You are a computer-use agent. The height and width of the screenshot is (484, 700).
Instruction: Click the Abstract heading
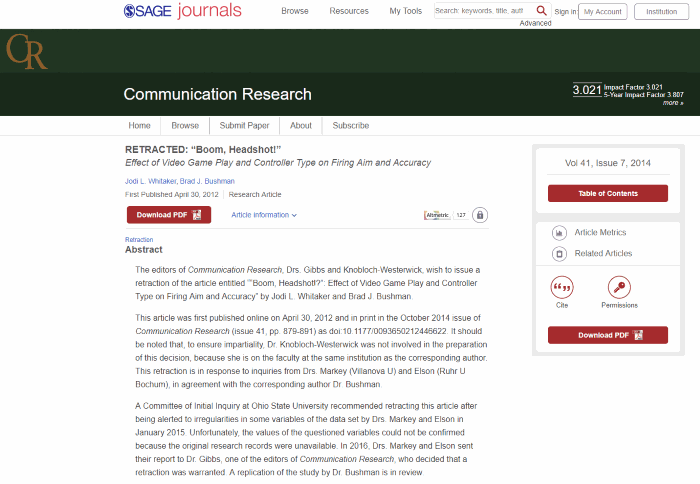tap(144, 250)
